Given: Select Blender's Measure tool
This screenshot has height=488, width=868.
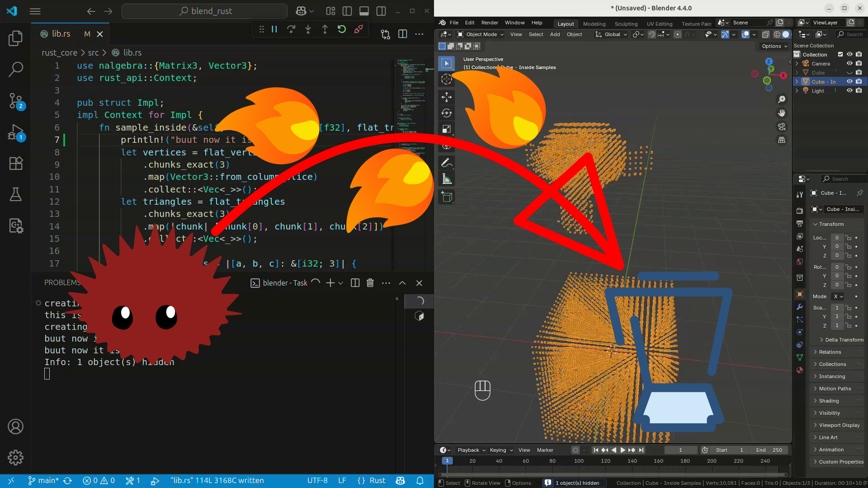Looking at the screenshot, I should pyautogui.click(x=447, y=179).
